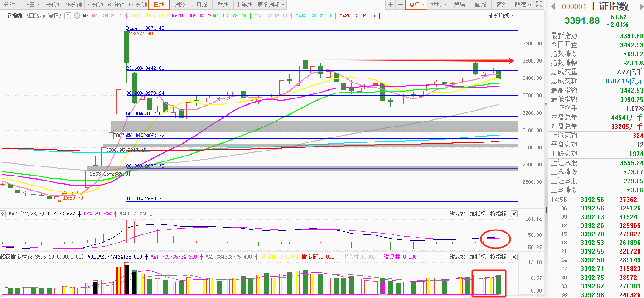Switch to the 周线 weekly tab

click(180, 5)
